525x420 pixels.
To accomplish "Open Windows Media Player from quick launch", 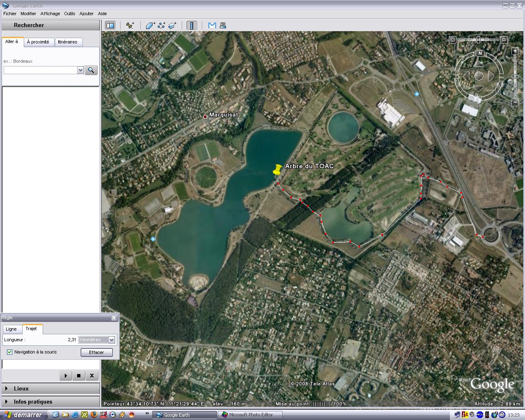I will tap(113, 415).
